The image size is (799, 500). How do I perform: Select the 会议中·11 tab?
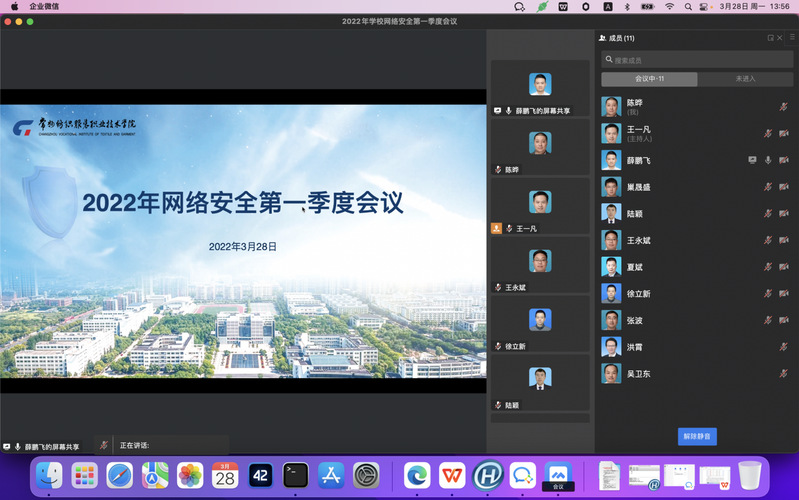point(649,79)
